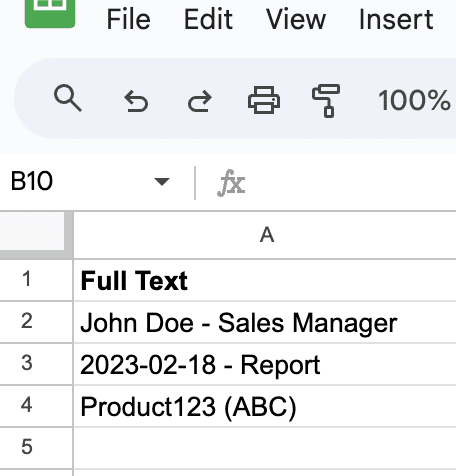This screenshot has width=456, height=476.
Task: Click cell '2023-02-18 - Report'
Action: click(x=265, y=364)
